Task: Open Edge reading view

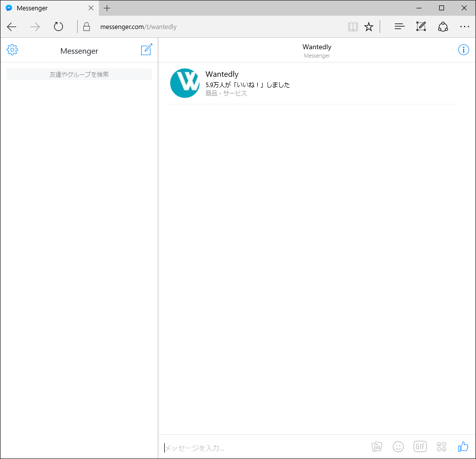Action: click(x=353, y=27)
